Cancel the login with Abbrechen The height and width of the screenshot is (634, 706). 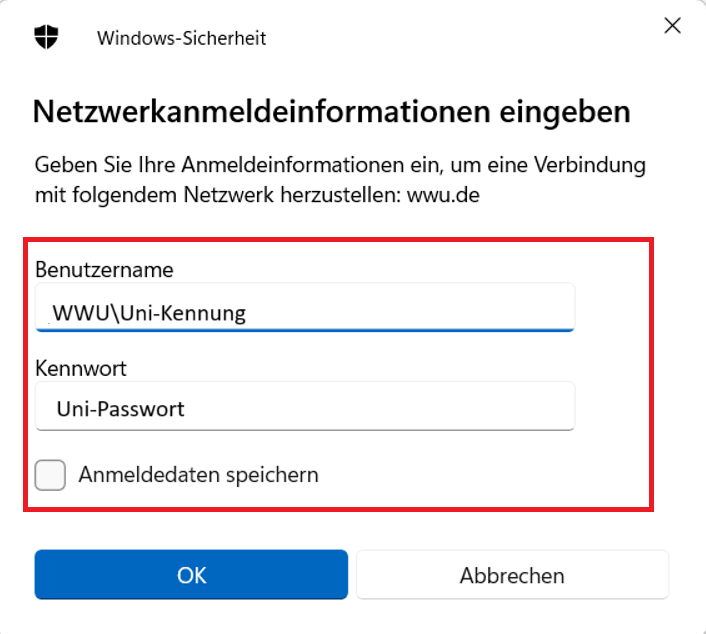(x=512, y=575)
